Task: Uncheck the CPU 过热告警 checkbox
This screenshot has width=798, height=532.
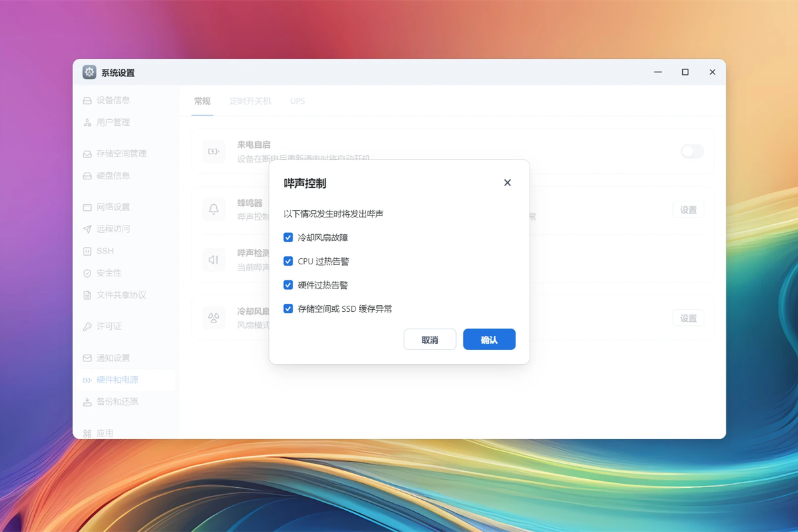Action: [288, 261]
